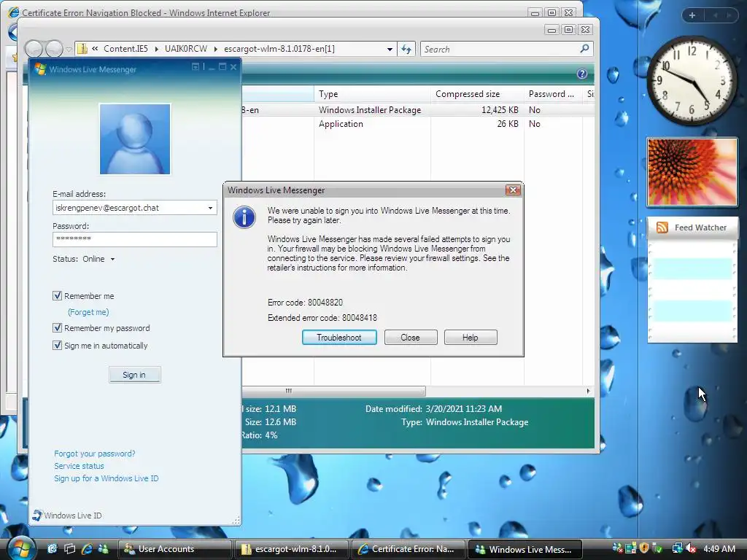
Task: Open the address bar previous locations dropdown
Action: 390,49
